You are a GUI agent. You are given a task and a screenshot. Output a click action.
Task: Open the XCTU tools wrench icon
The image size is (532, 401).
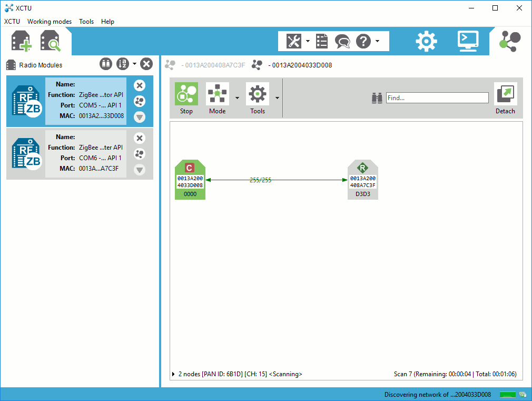[294, 41]
